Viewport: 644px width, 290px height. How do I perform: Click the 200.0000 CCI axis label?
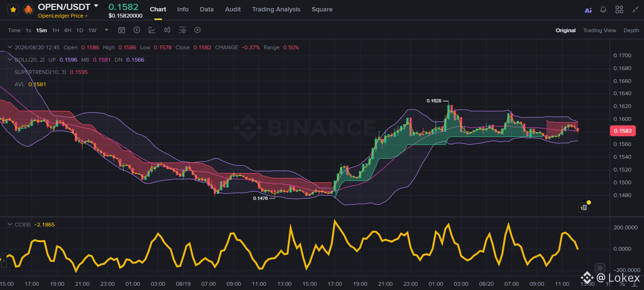pyautogui.click(x=626, y=228)
